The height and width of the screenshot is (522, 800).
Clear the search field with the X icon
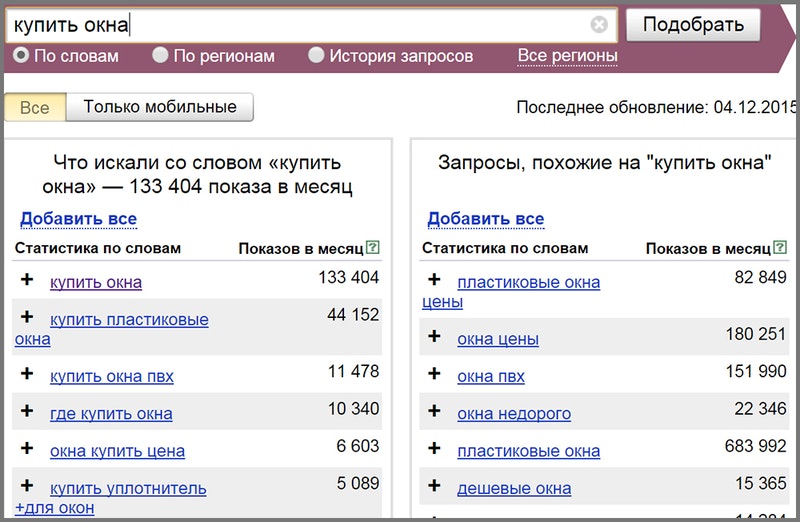pos(598,25)
